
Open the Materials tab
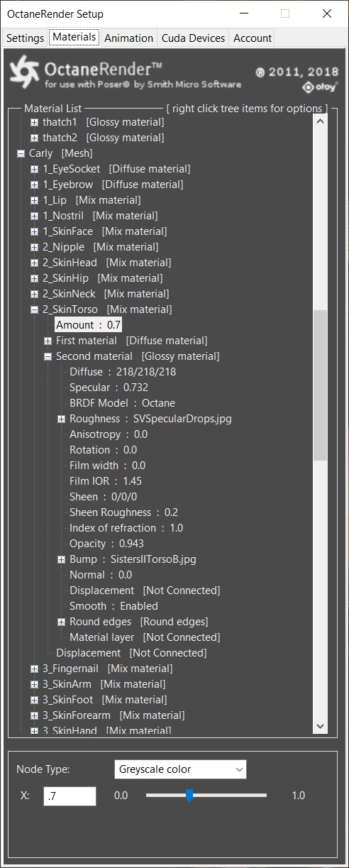pos(74,37)
